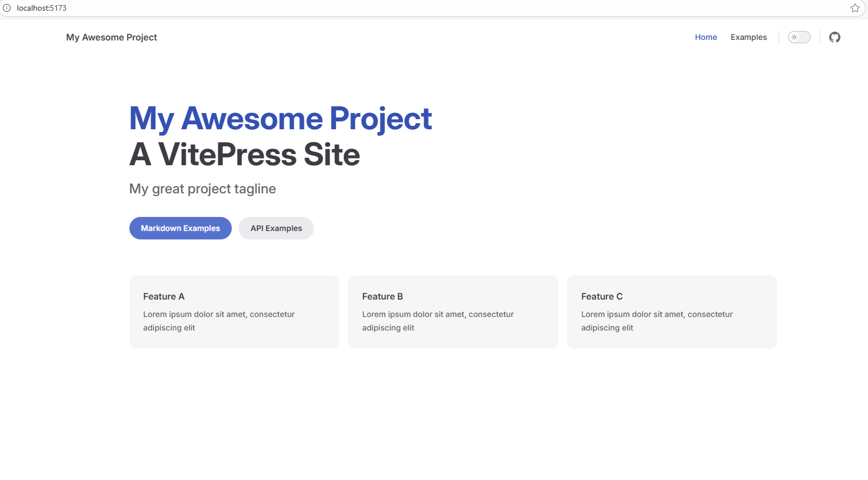View site info icon beside localhost address
Image resolution: width=868 pixels, height=480 pixels.
(x=7, y=8)
